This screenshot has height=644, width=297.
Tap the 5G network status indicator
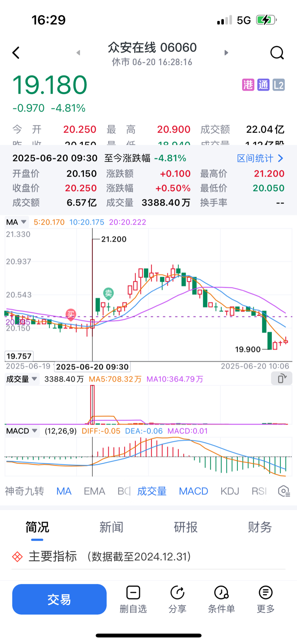pos(244,20)
